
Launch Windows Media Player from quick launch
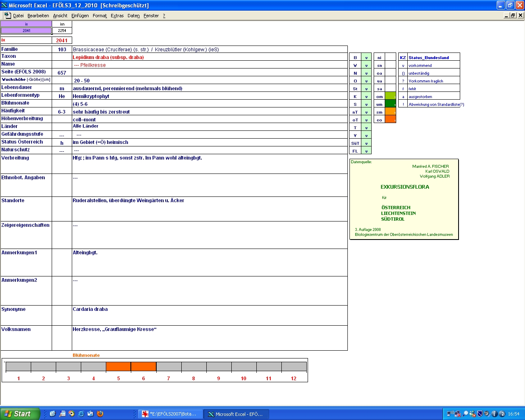click(x=71, y=414)
